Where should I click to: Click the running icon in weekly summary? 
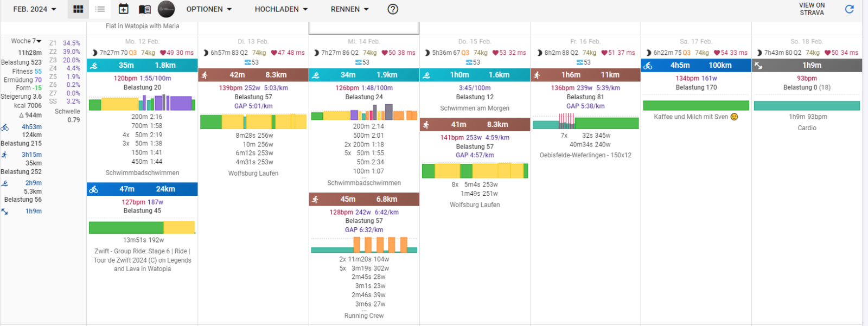tap(5, 155)
